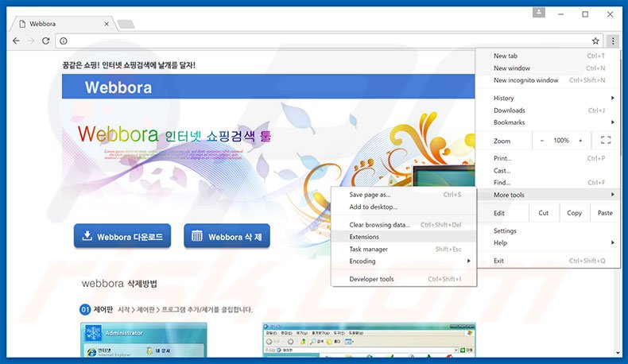Expand the More tools submenu

(x=549, y=195)
